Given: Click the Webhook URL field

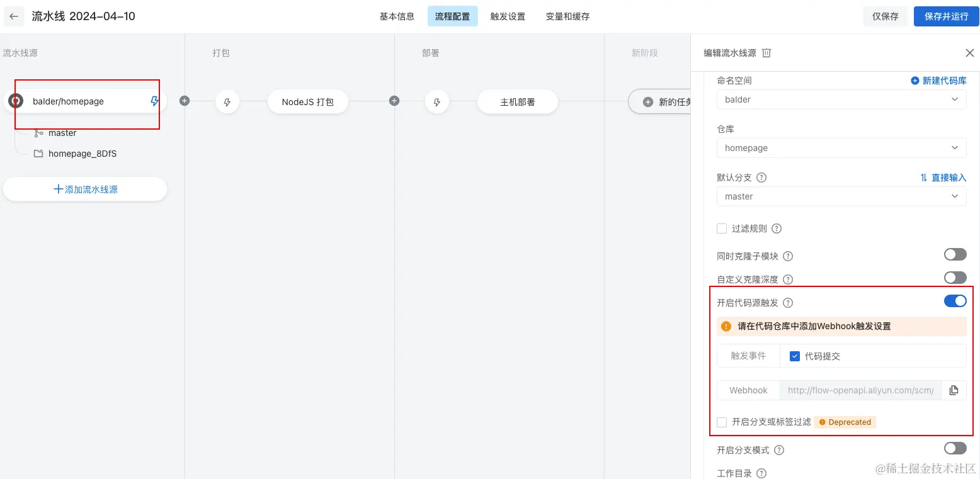Looking at the screenshot, I should coord(860,390).
